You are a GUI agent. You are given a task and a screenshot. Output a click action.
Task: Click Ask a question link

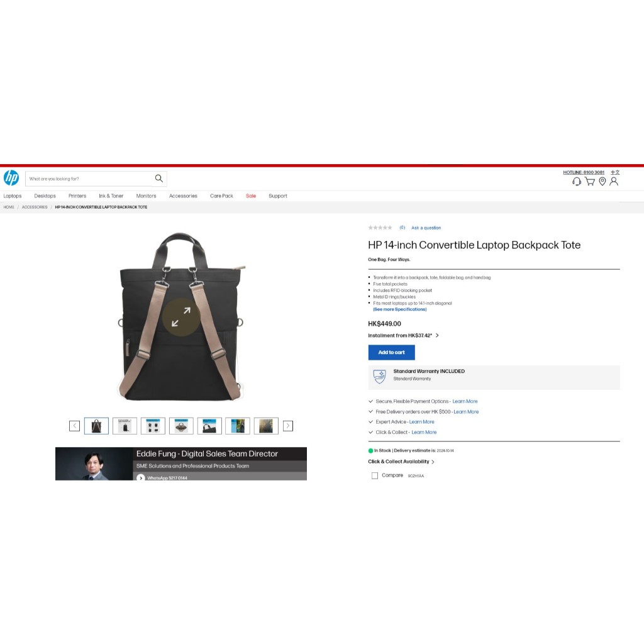(426, 228)
